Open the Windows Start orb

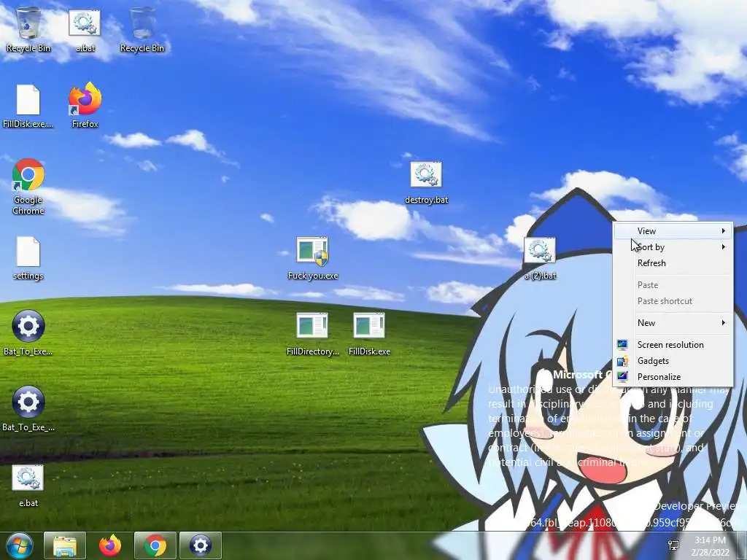click(x=20, y=545)
